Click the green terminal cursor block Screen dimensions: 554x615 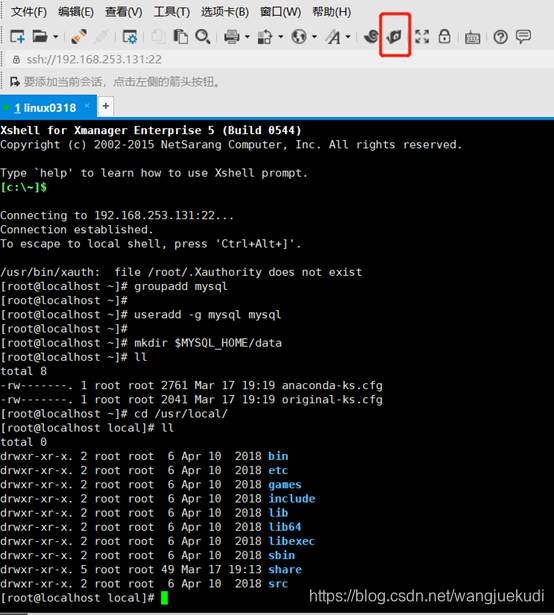point(164,598)
